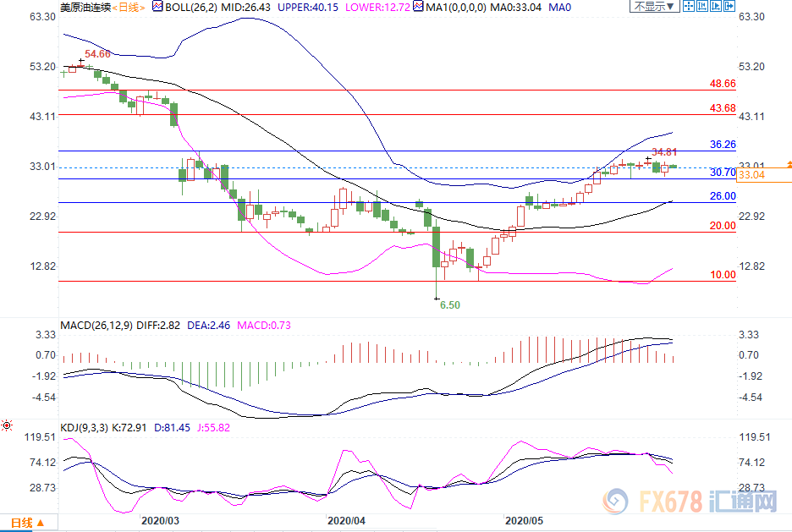Viewport: 792px width, 532px height.
Task: Select the red 48.66 resistance line label
Action: point(722,85)
